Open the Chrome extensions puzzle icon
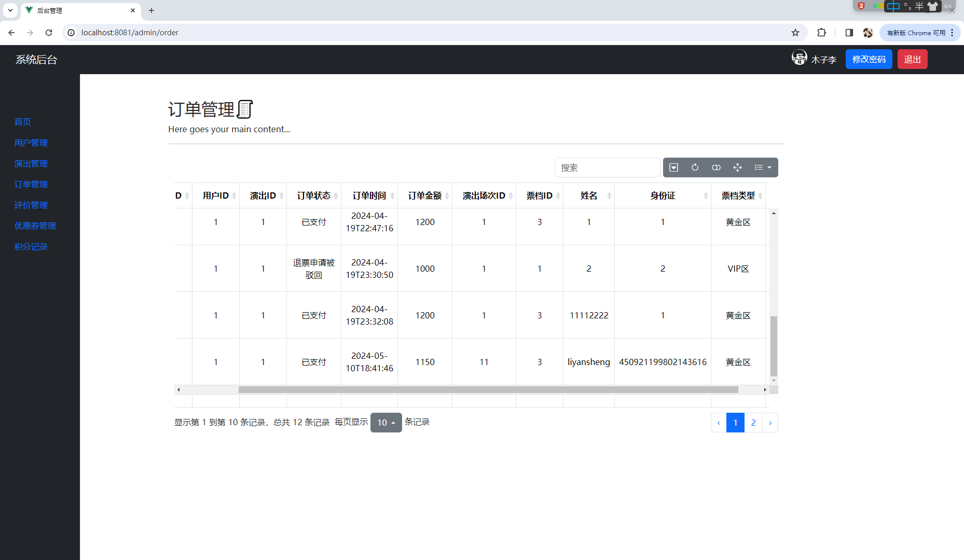This screenshot has width=964, height=560. pos(821,33)
